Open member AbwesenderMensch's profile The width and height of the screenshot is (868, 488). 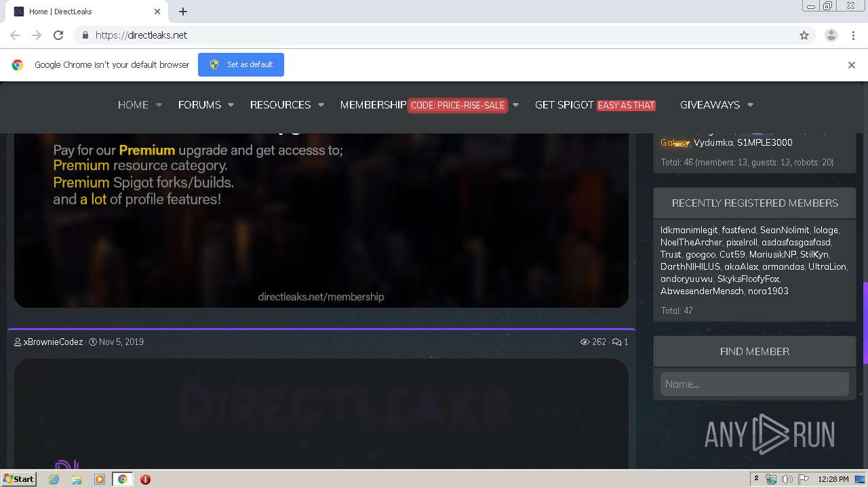click(x=702, y=291)
